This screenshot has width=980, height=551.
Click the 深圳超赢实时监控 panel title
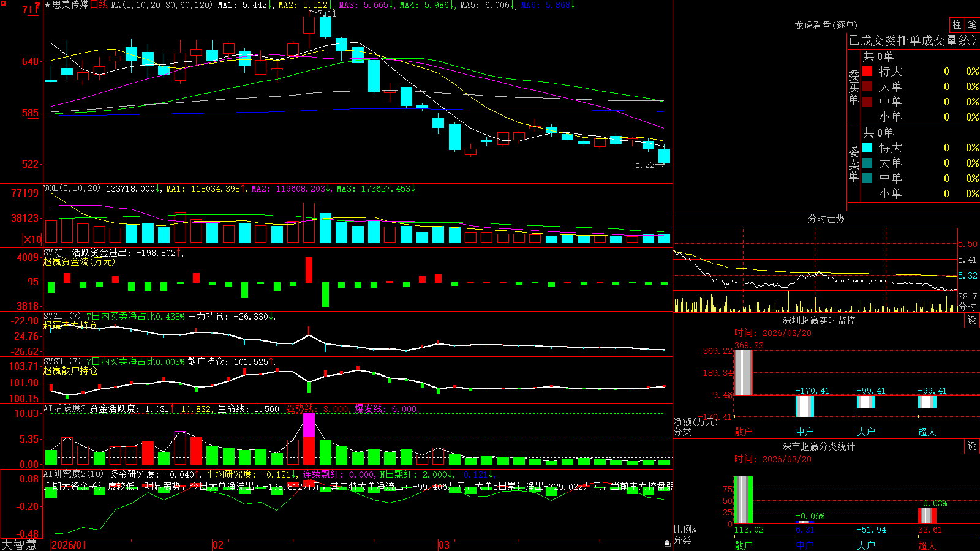(x=818, y=320)
